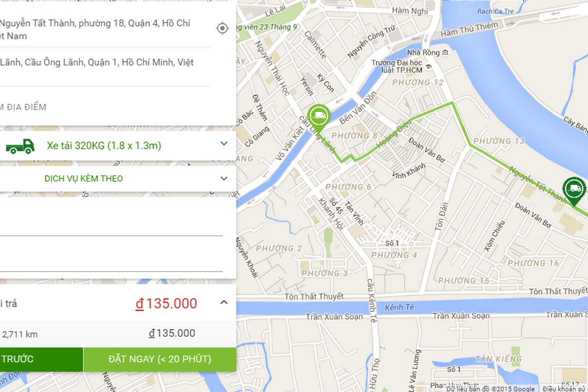The height and width of the screenshot is (392, 588).
Task: Click the locate-me crosshair icon
Action: tap(222, 28)
